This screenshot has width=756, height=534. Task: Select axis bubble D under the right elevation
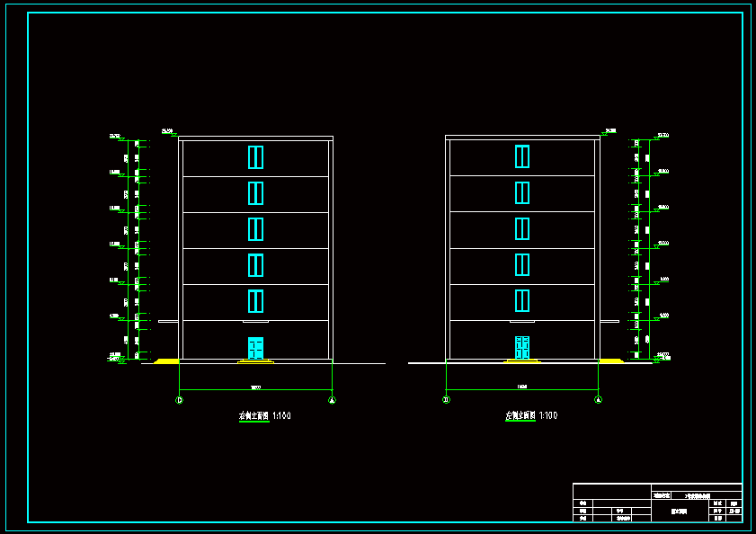click(x=446, y=399)
